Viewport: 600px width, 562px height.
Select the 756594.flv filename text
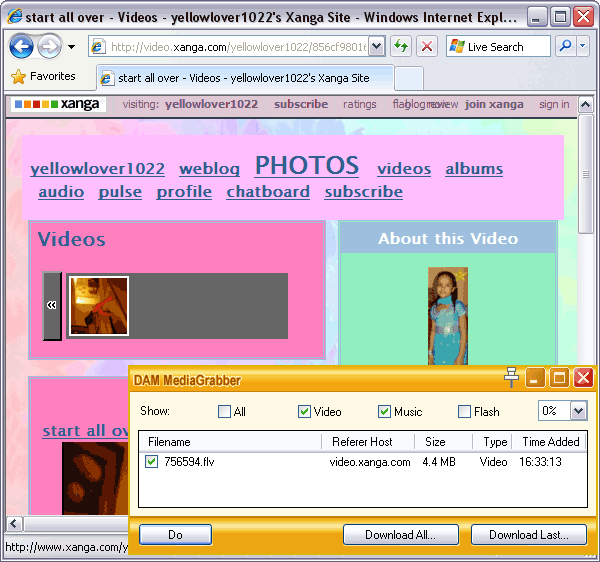[x=189, y=462]
